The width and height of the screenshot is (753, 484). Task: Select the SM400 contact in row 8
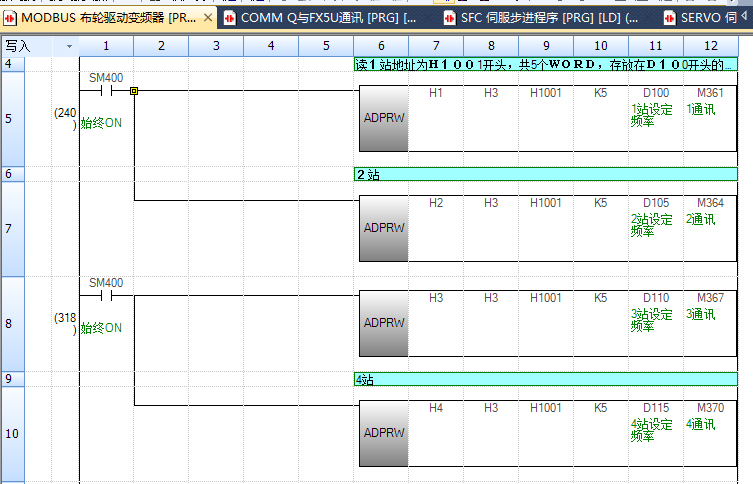(x=106, y=295)
